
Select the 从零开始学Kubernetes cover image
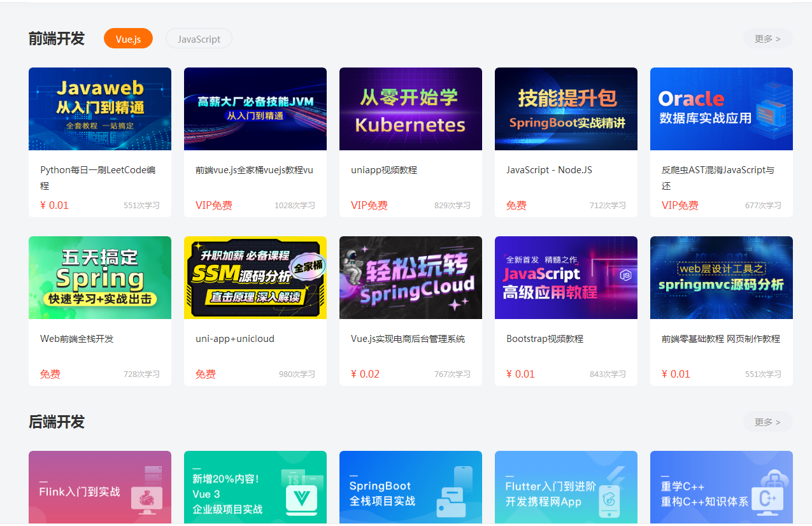tap(411, 109)
